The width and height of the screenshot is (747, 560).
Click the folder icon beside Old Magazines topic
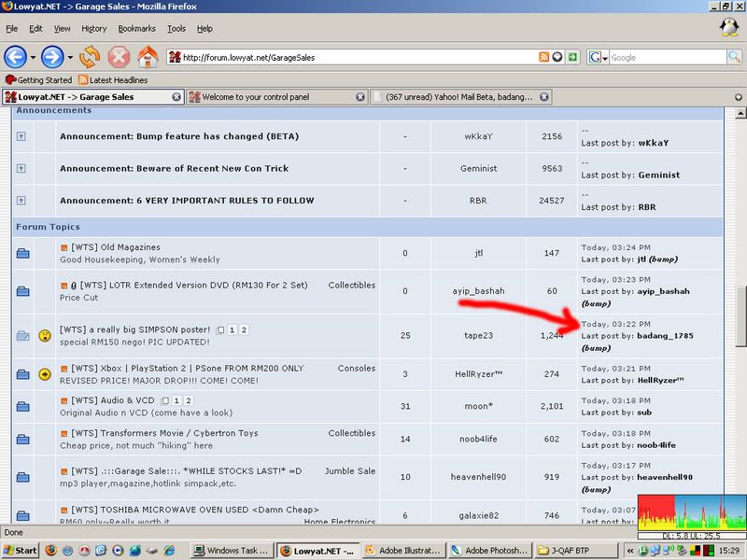coord(22,253)
